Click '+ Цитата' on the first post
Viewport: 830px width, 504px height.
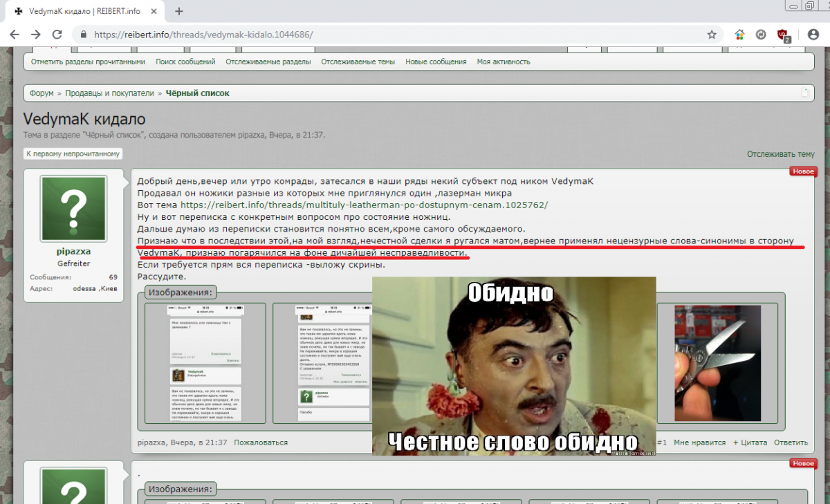tap(750, 442)
